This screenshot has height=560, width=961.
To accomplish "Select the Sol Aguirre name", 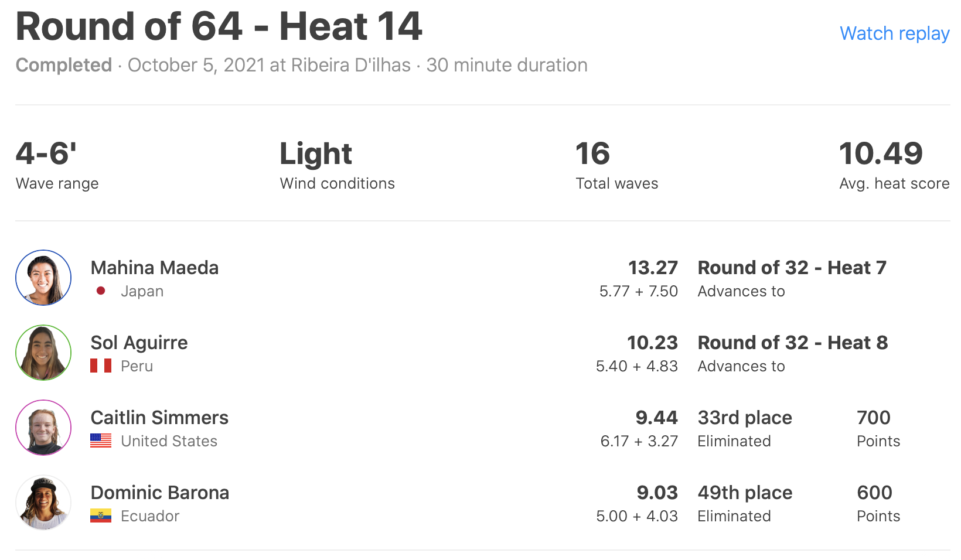I will (139, 343).
